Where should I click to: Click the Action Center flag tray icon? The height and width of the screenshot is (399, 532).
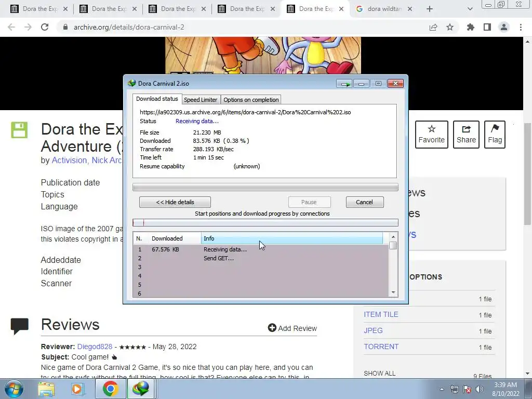(x=467, y=389)
